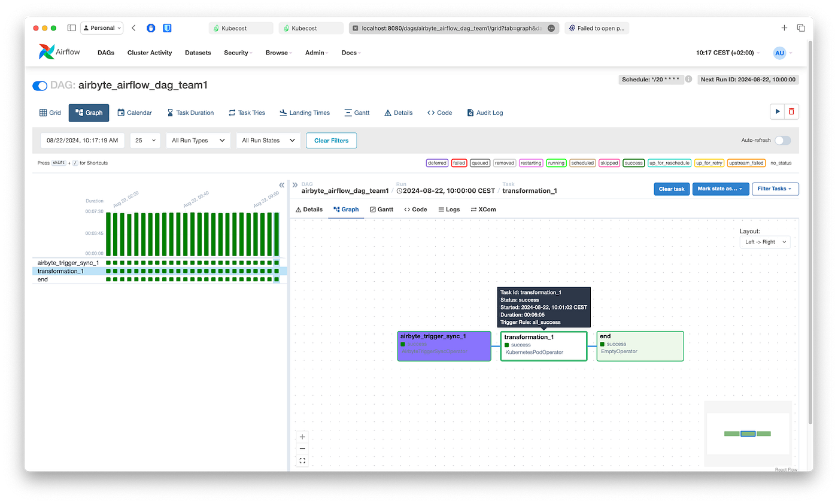Open the Mark state as dropdown
This screenshot has height=504, width=838.
pos(720,189)
